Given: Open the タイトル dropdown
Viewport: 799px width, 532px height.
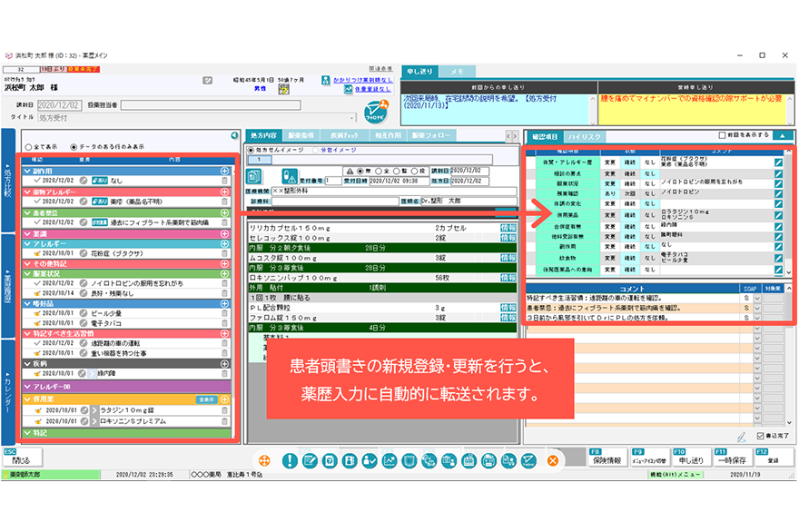Looking at the screenshot, I should (353, 117).
